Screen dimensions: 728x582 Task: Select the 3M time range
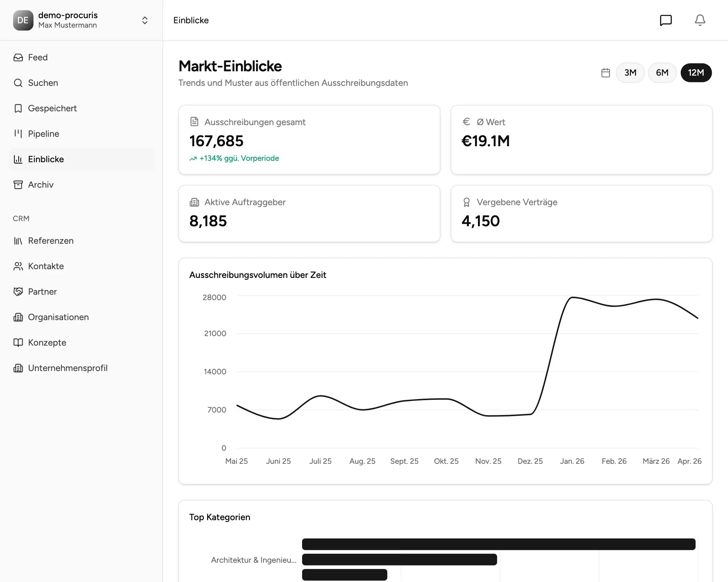(630, 72)
